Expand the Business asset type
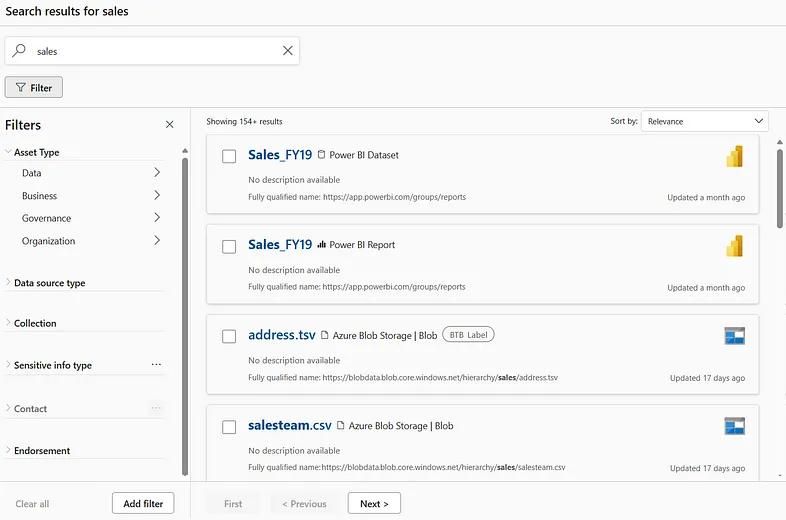This screenshot has height=520, width=786. (x=157, y=195)
